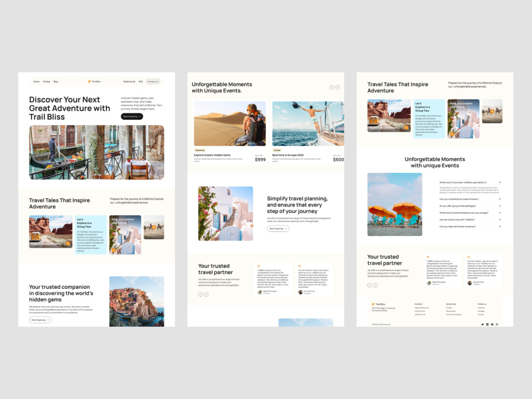Expand the 'What kind of trips does TrailBliss specialize in?' FAQ
This screenshot has width=532, height=399.
pos(470,182)
